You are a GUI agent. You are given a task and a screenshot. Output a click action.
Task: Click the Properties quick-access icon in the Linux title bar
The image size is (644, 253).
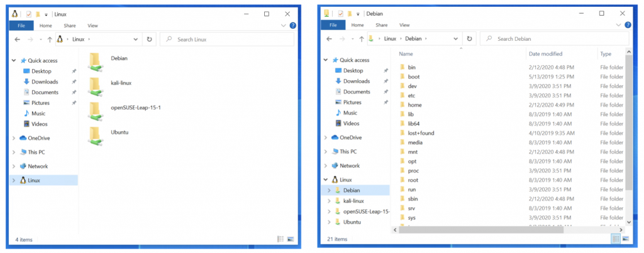tap(29, 14)
